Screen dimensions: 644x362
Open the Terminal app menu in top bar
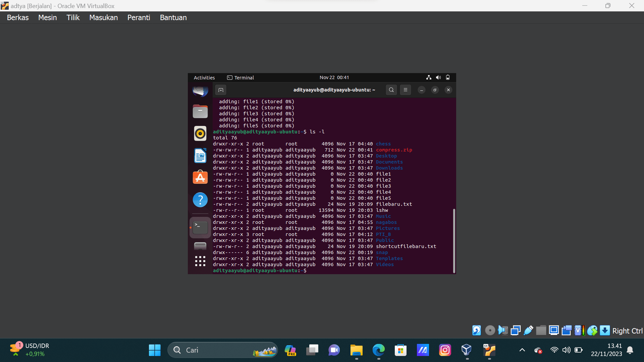(x=240, y=77)
